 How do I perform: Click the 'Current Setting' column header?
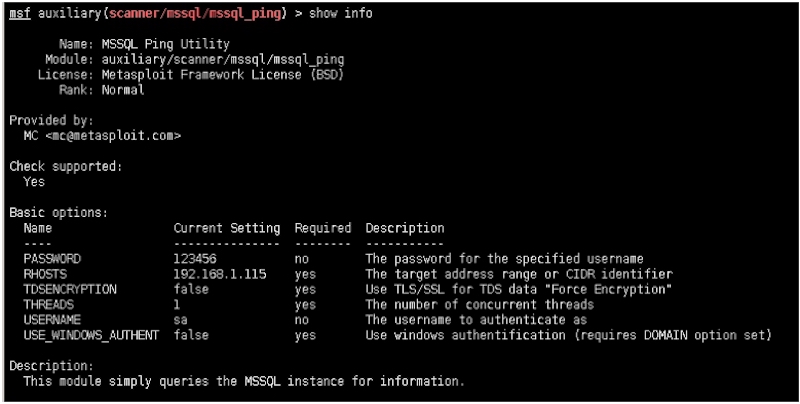[x=226, y=228]
